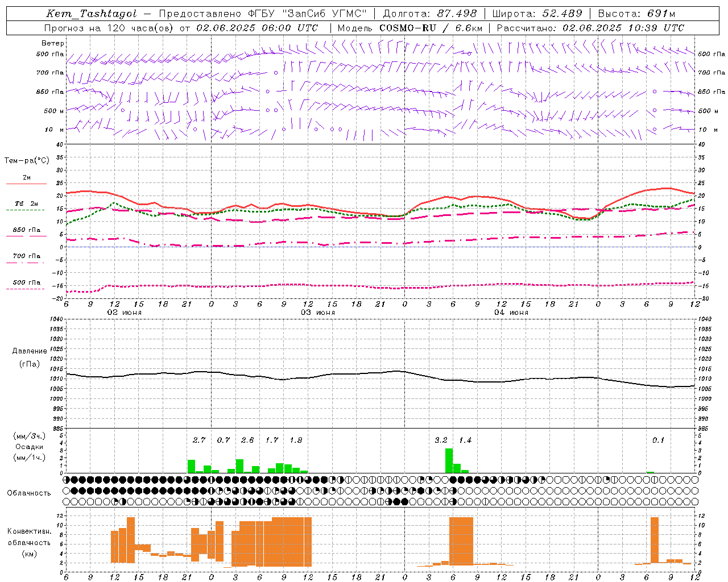The width and height of the screenshot is (728, 582).
Task: Click the longitude value 87.498
Action: [457, 14]
